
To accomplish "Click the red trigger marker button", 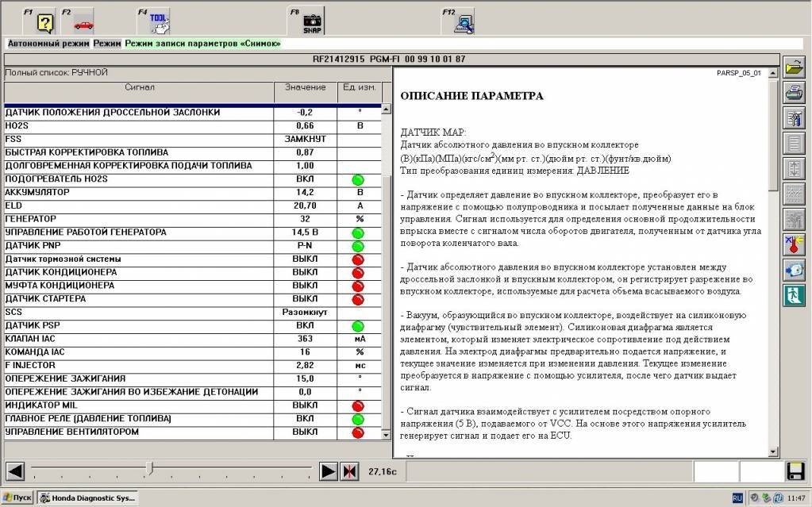I will click(350, 471).
